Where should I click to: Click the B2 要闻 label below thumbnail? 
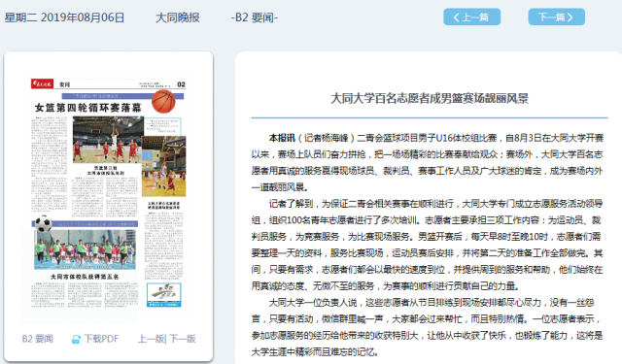click(x=38, y=339)
